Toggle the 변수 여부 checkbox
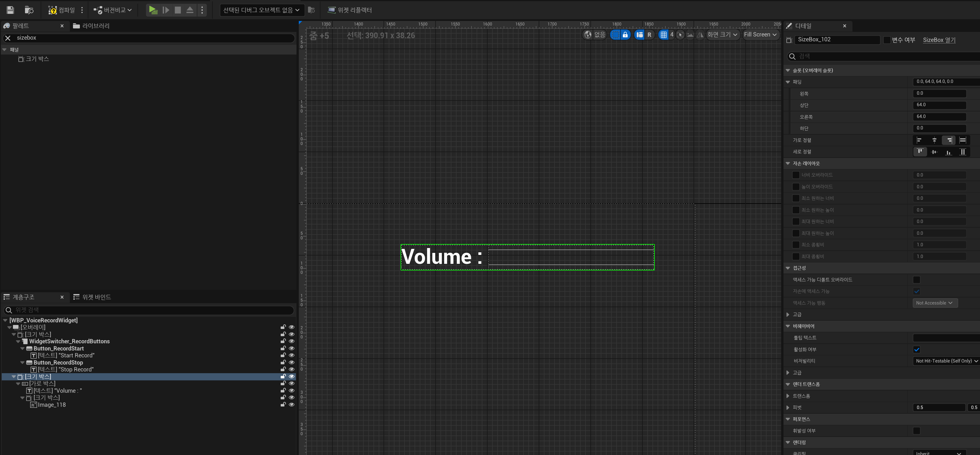The image size is (980, 455). (887, 40)
